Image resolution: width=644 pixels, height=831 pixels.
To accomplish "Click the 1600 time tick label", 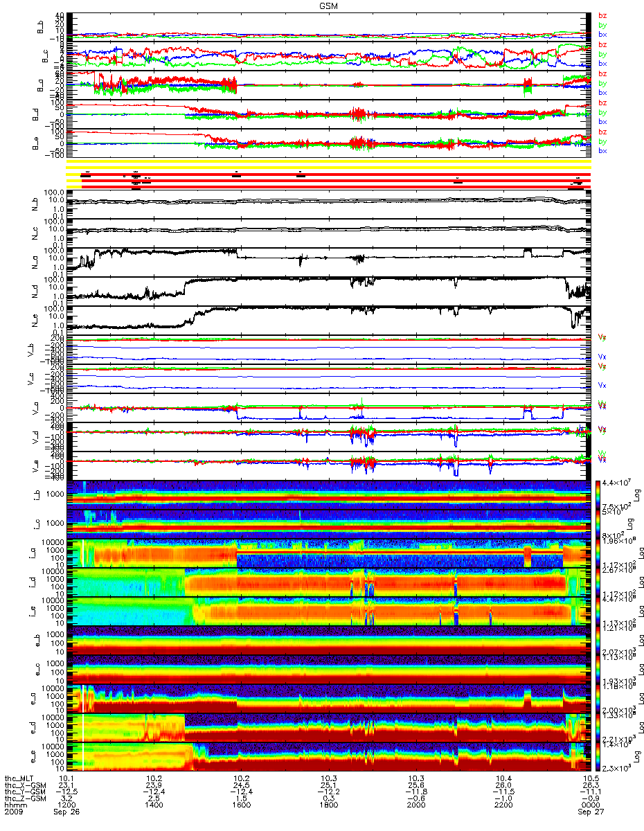I will 241,806.
